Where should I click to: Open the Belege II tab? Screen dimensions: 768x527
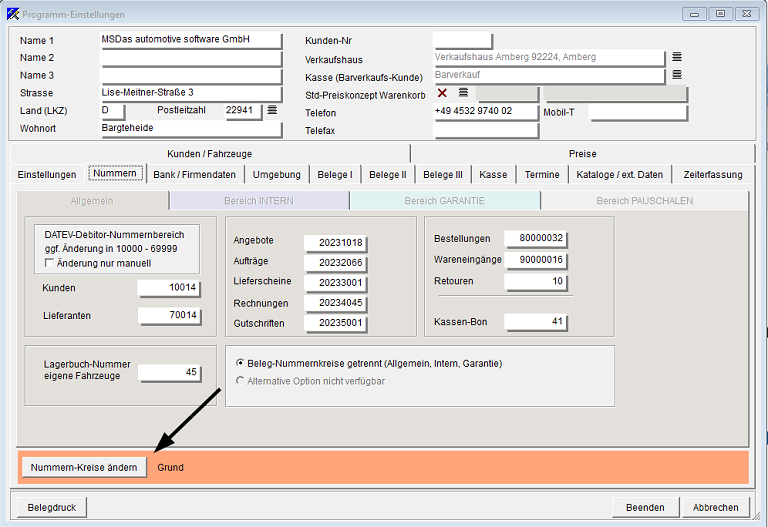(x=388, y=174)
